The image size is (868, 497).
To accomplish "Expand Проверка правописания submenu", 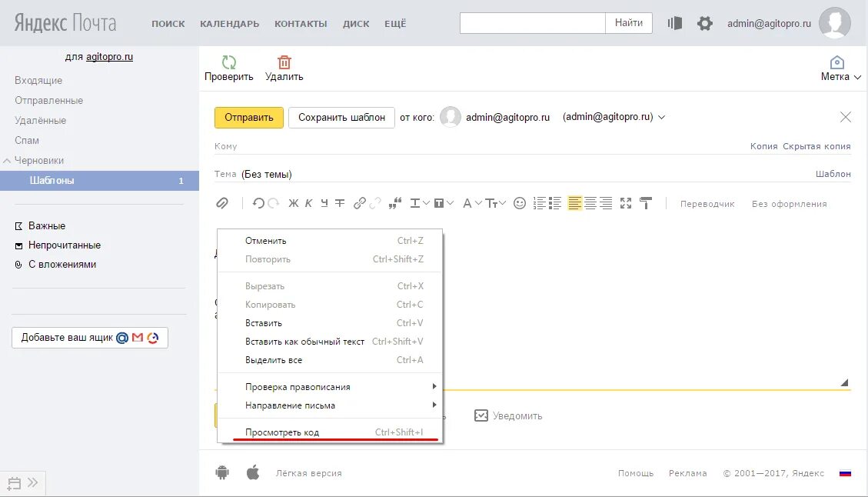I will (x=330, y=387).
